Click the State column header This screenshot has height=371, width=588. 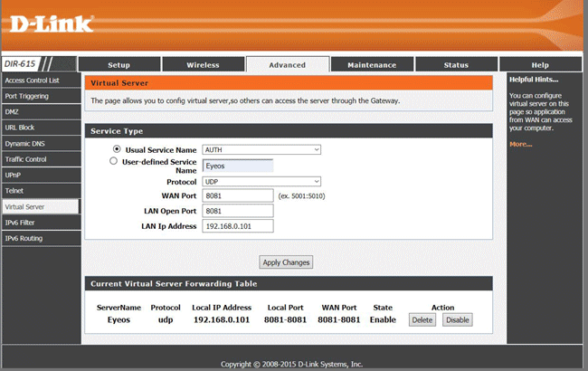[x=383, y=308]
